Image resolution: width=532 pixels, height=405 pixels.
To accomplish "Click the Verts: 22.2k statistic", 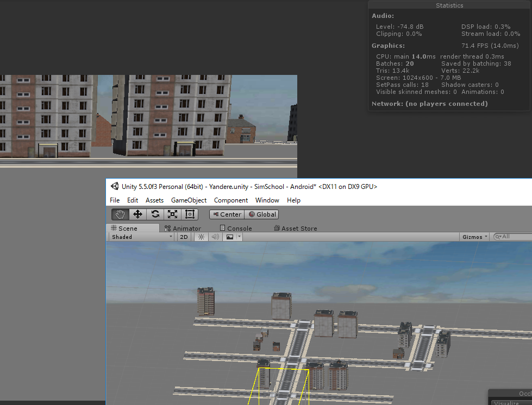I will [460, 71].
